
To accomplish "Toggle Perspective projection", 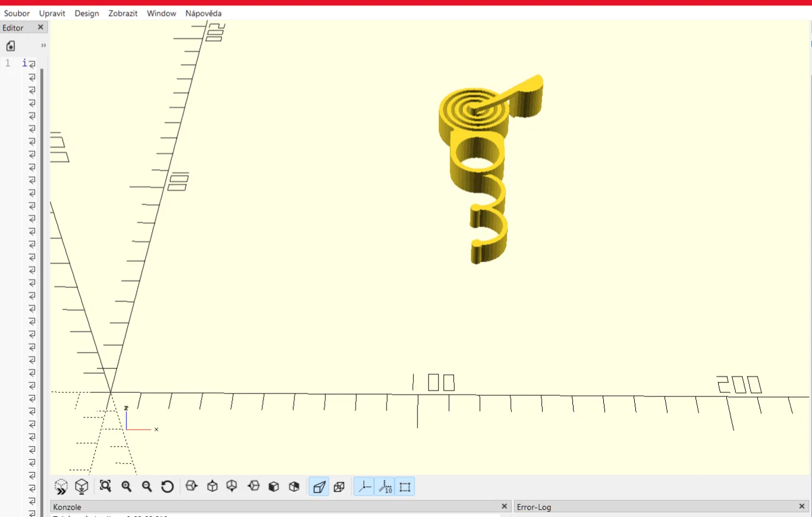I will pos(319,487).
